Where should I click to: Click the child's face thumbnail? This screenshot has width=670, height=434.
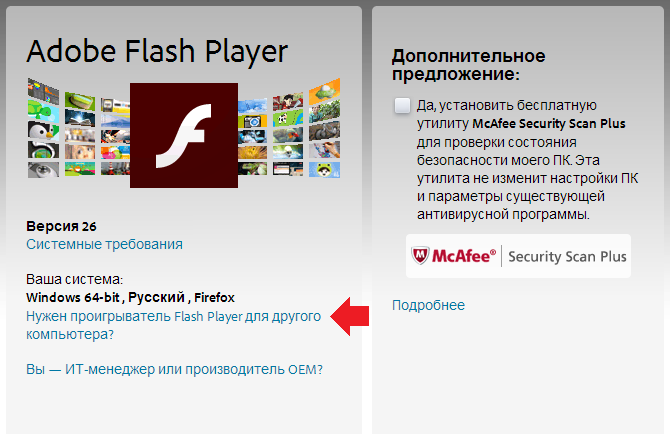pos(80,151)
